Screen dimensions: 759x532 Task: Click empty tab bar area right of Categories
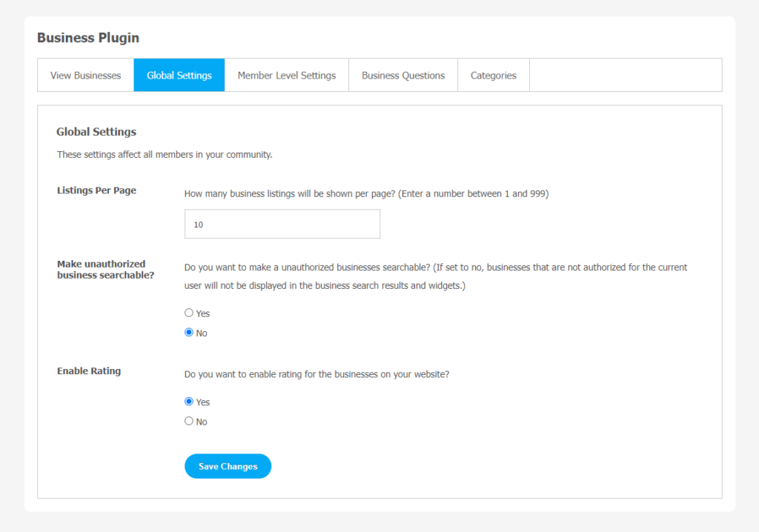pos(626,76)
